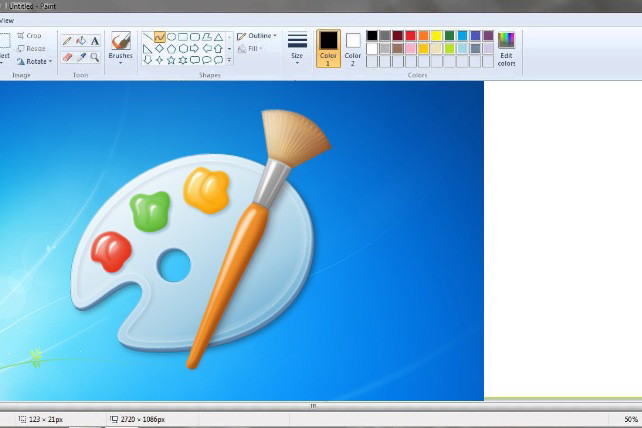
Task: Choose the Up arrow shape
Action: pyautogui.click(x=219, y=49)
